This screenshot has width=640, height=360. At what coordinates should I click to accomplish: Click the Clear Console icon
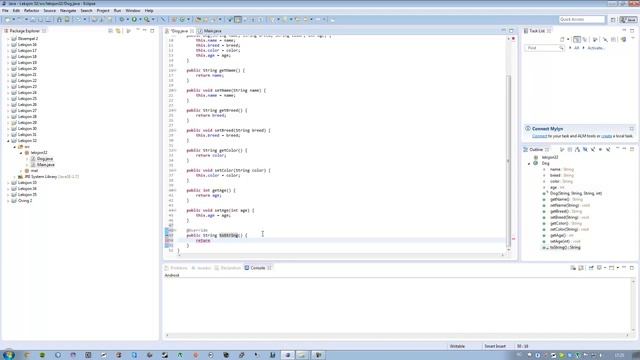573,268
